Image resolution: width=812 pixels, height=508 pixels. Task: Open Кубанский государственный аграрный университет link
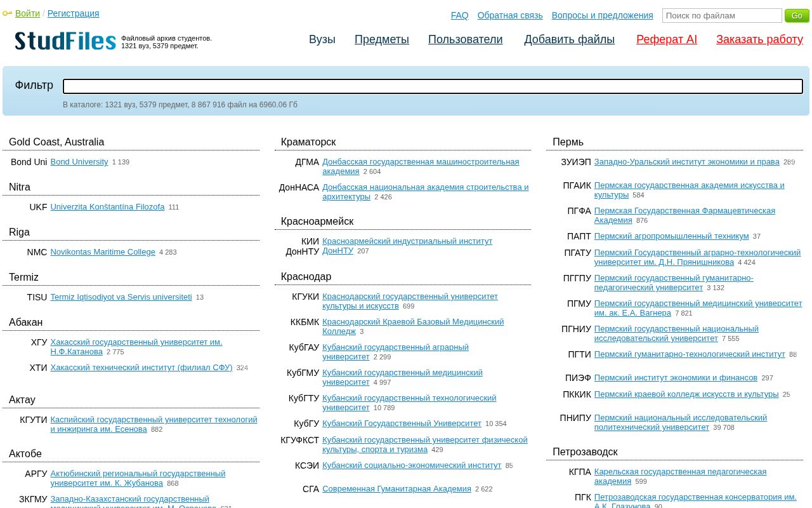pos(395,352)
